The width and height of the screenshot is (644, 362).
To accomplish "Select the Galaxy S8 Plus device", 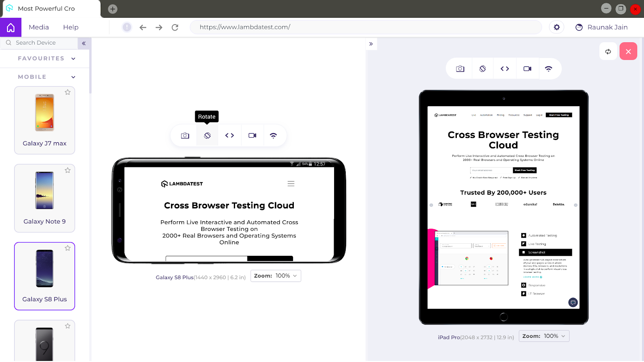I will point(45,276).
